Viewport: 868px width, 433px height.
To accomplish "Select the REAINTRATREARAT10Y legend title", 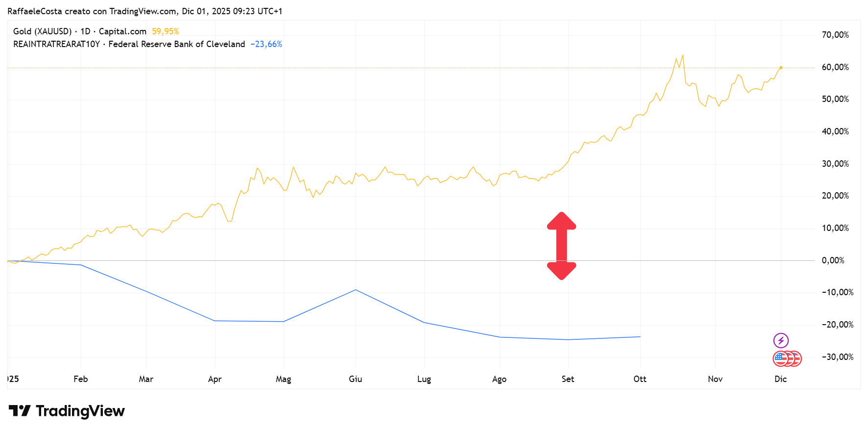I will point(56,44).
